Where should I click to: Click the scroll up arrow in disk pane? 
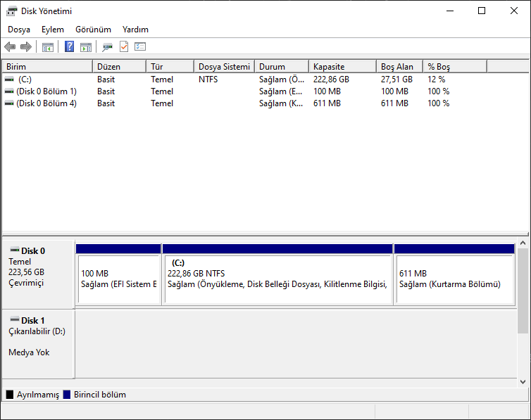523,243
